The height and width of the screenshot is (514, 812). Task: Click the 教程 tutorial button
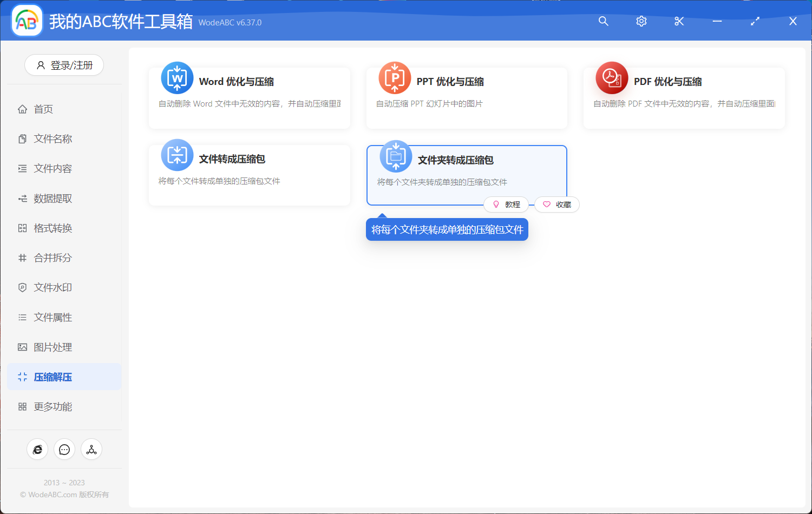click(506, 205)
